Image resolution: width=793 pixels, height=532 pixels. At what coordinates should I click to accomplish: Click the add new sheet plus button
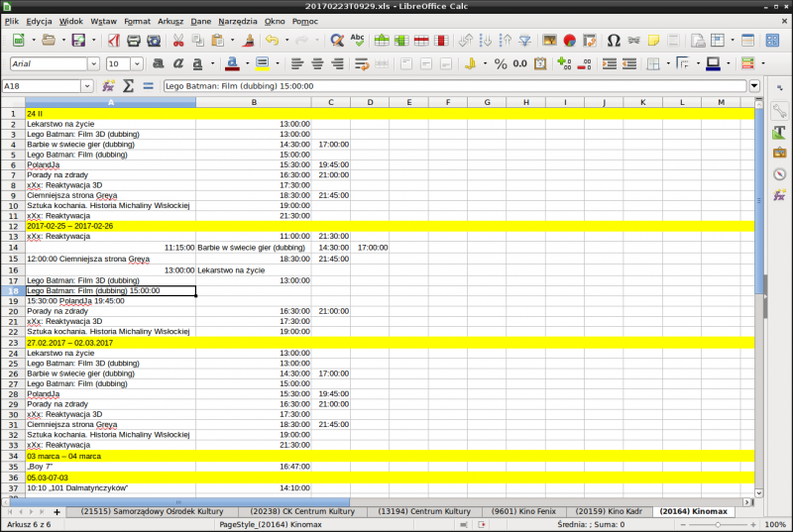coord(57,511)
